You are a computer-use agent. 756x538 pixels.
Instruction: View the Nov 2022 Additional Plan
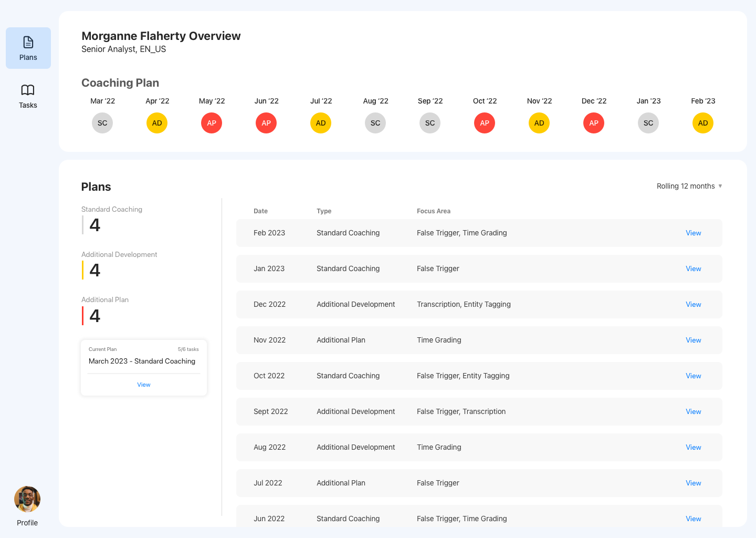693,340
